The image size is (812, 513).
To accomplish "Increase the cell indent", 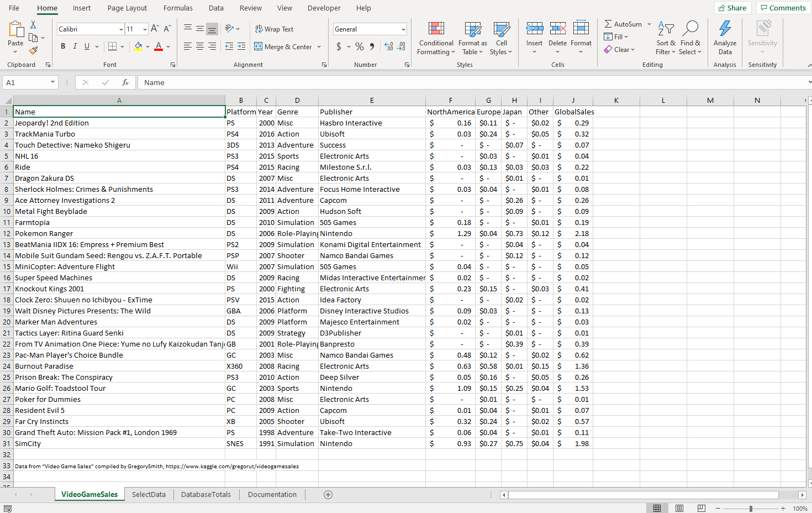I will [x=241, y=46].
